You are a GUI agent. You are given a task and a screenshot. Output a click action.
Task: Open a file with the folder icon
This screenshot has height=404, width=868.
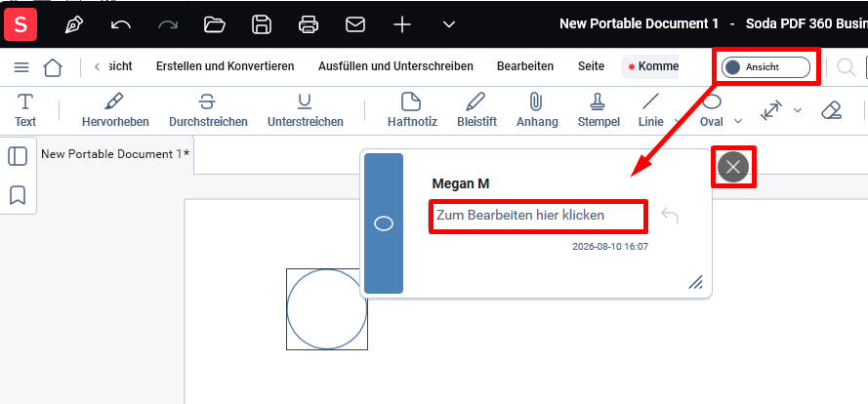coord(214,25)
